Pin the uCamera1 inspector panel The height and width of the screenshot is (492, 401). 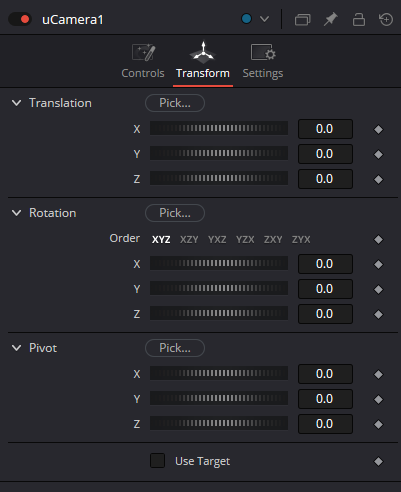click(x=330, y=19)
